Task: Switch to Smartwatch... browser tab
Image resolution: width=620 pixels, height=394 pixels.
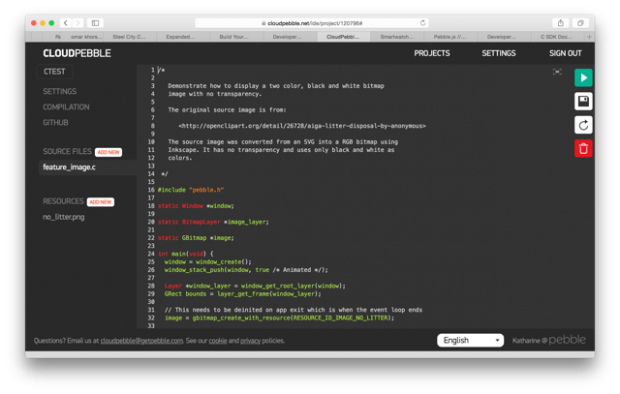Action: point(397,37)
